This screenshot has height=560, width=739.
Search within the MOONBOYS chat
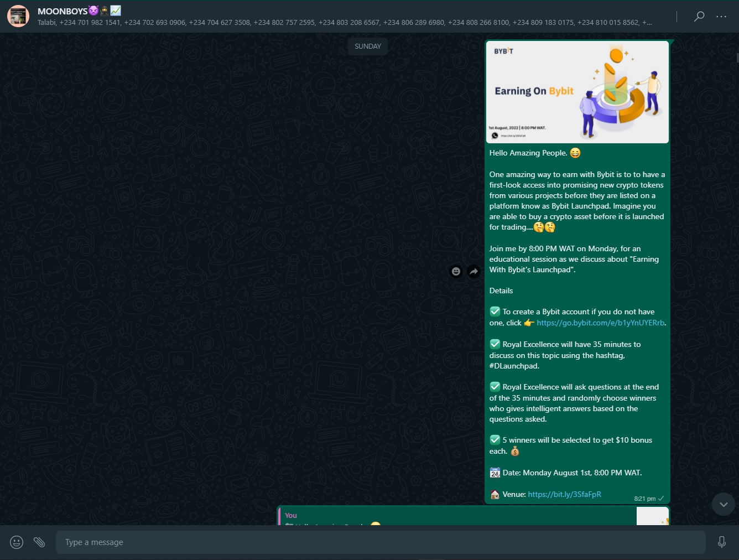coord(699,16)
